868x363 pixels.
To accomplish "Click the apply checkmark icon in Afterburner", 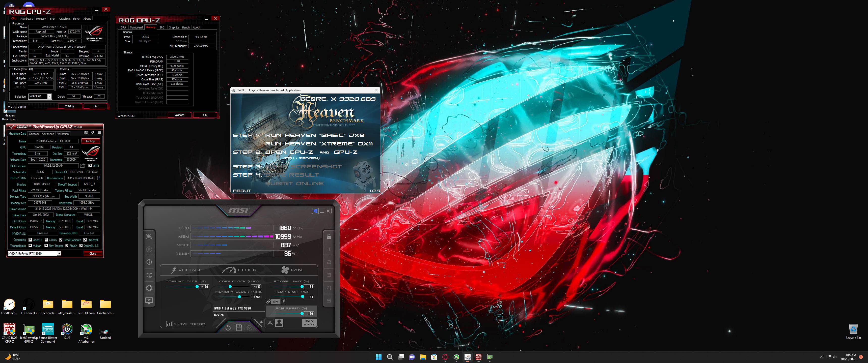I will (250, 328).
